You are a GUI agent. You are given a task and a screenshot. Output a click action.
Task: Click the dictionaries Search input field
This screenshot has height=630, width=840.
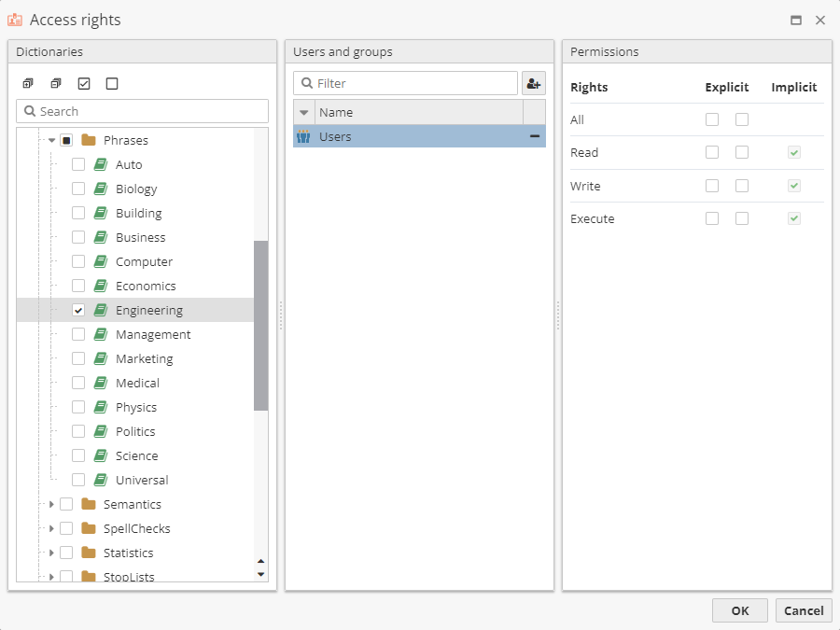pos(149,112)
